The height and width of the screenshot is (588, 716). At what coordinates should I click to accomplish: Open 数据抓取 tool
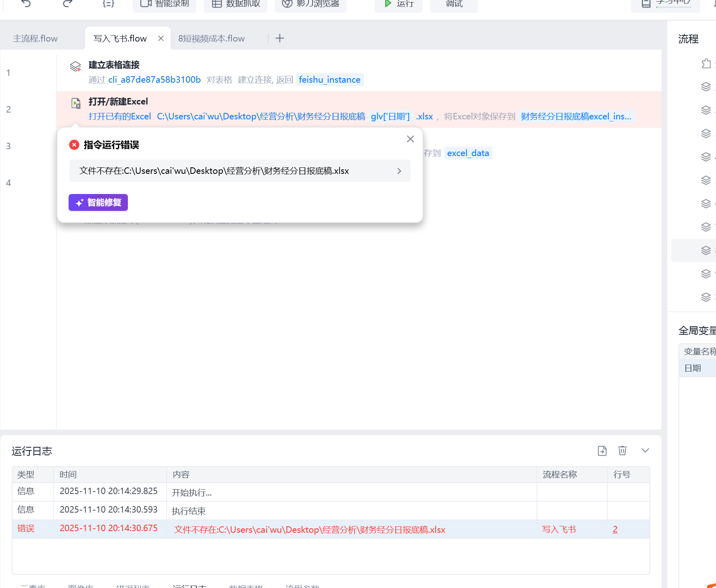[236, 4]
